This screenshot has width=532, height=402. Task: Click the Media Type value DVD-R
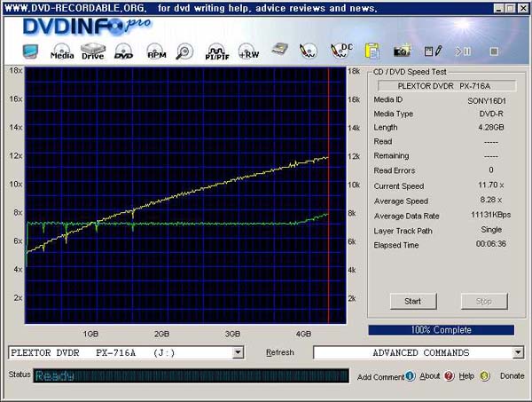coord(491,114)
